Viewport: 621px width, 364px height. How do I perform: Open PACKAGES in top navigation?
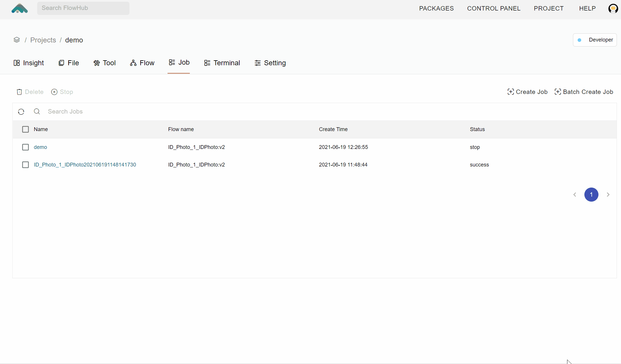[436, 8]
